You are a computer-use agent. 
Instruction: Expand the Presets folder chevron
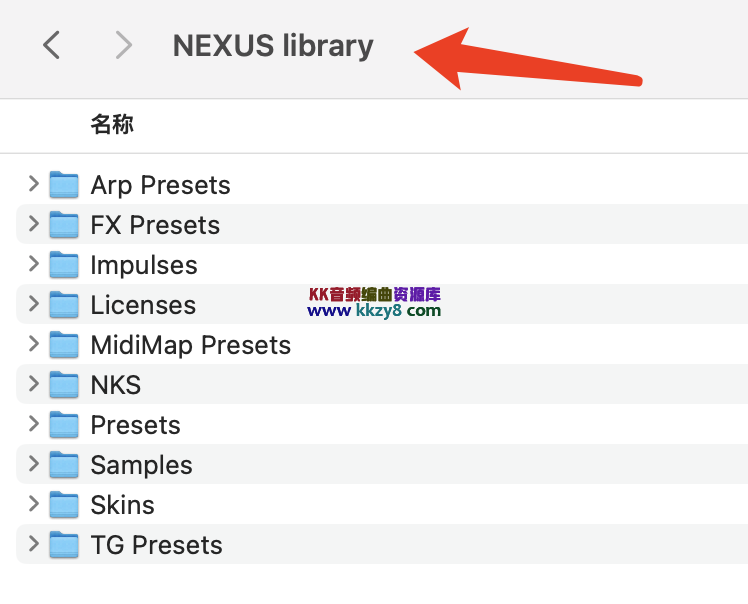[x=33, y=424]
